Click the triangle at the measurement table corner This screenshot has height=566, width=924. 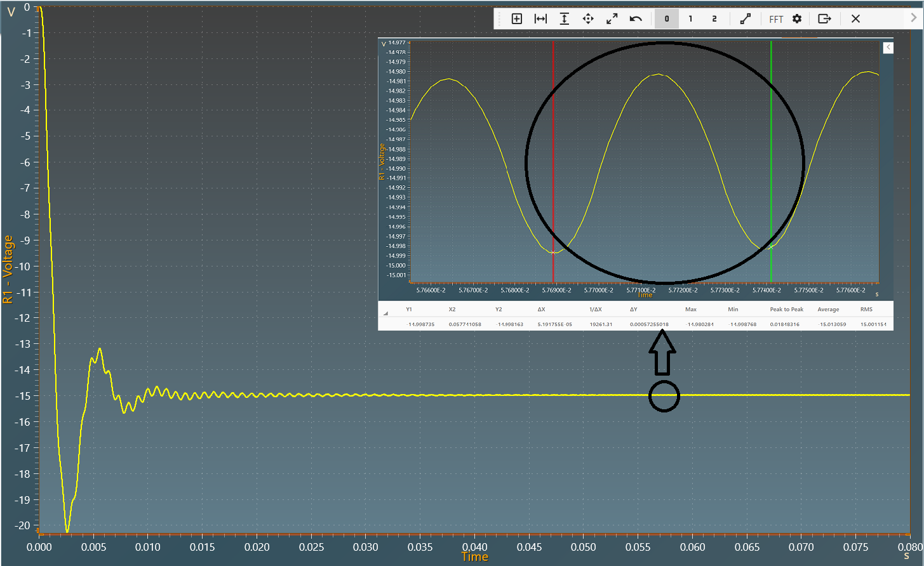[385, 313]
